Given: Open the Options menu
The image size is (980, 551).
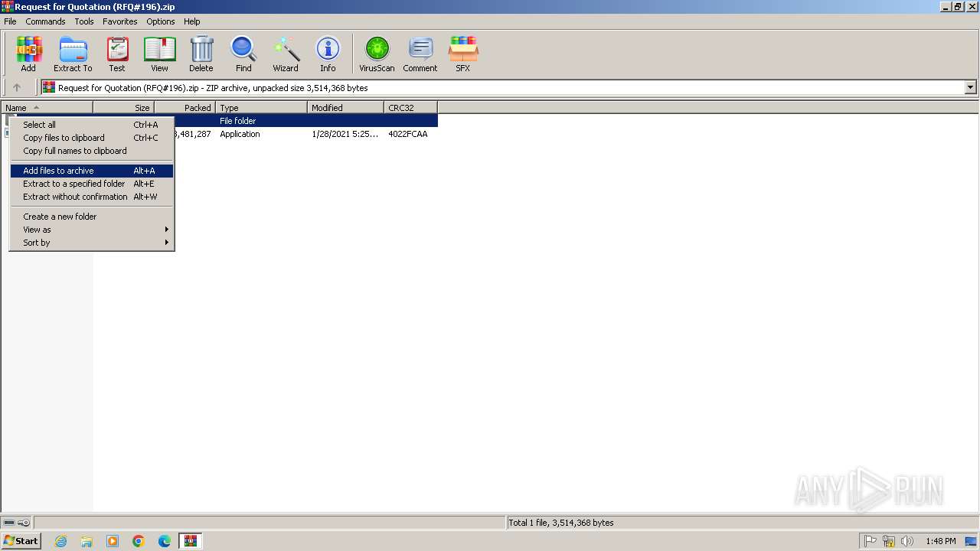Looking at the screenshot, I should [161, 21].
